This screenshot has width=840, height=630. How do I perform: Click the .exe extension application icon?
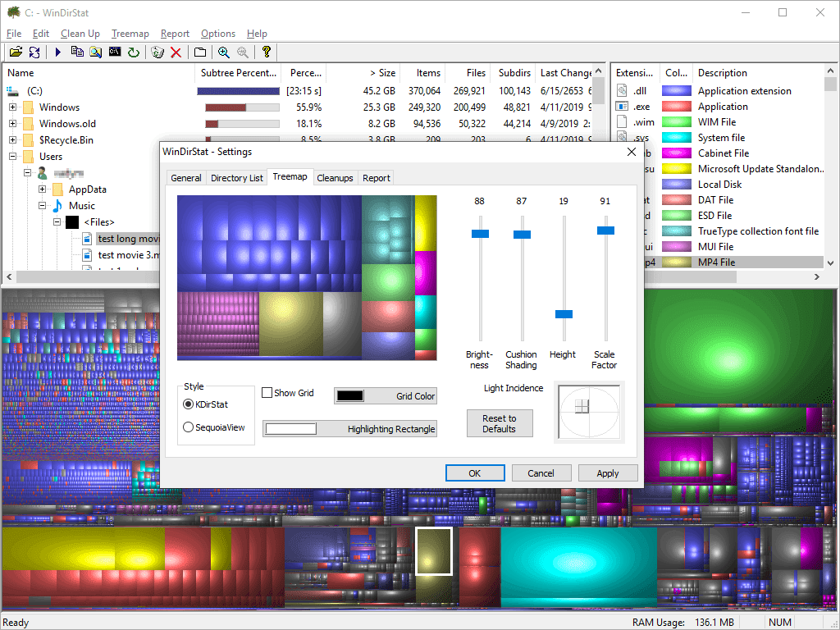pyautogui.click(x=622, y=106)
